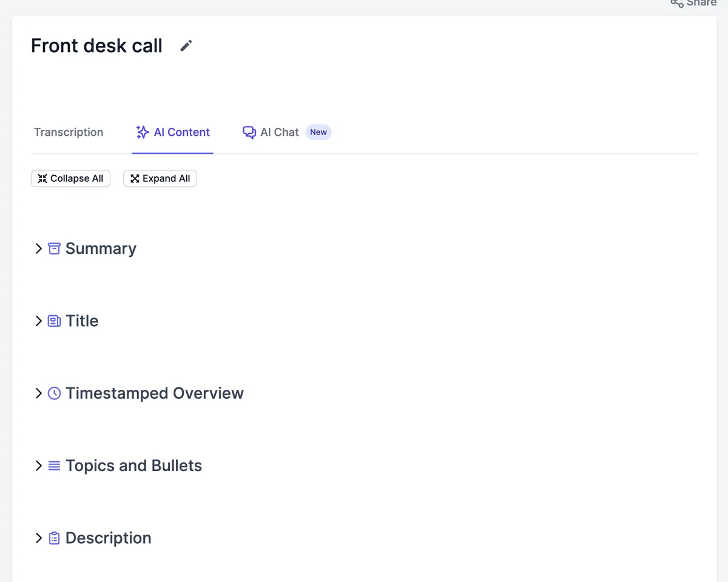Screen dimensions: 728x582
Task: Click the Timestamped Overview heading text
Action: (155, 393)
